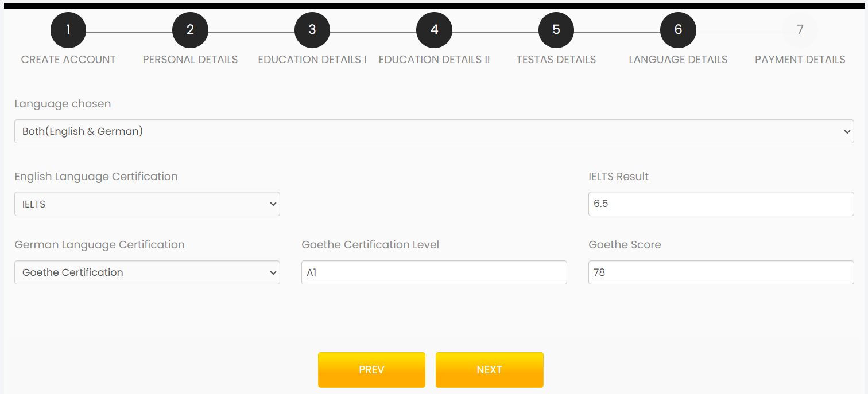Click the Education Details I label

pos(312,59)
